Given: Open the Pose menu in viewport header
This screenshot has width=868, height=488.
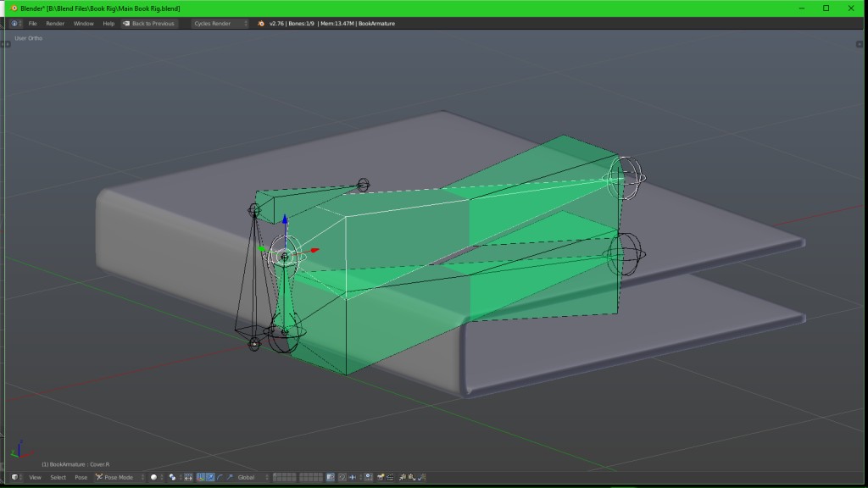Looking at the screenshot, I should click(x=81, y=477).
